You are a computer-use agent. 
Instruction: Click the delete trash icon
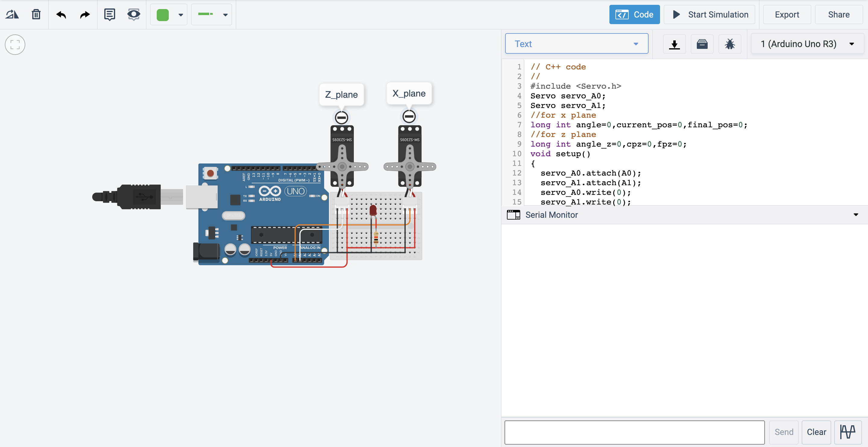pyautogui.click(x=36, y=14)
